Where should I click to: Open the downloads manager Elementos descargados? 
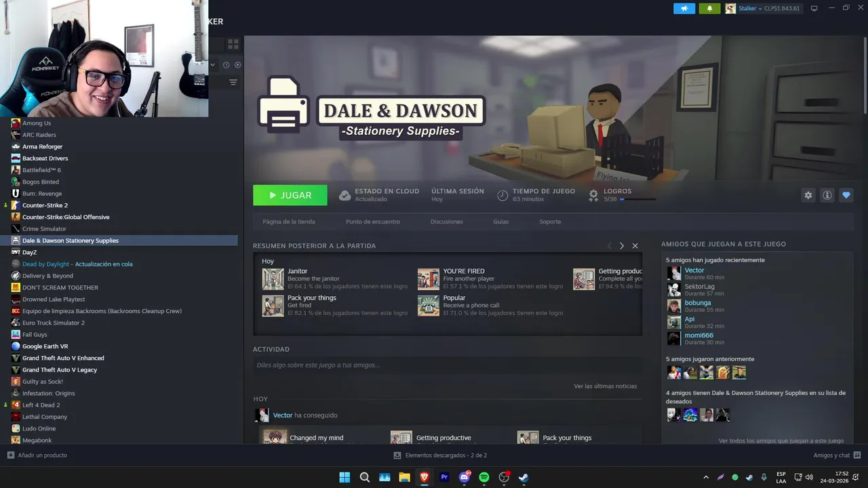(x=440, y=455)
